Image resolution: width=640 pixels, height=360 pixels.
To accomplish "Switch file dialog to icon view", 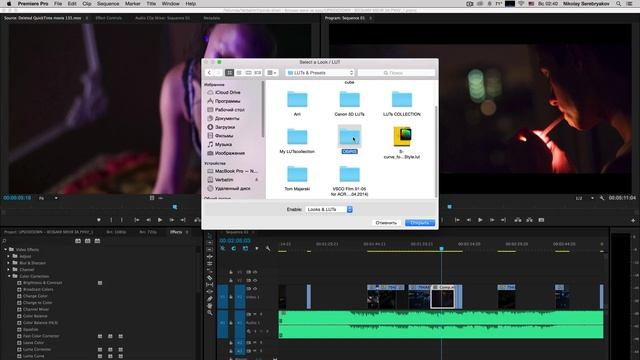I will [229, 73].
